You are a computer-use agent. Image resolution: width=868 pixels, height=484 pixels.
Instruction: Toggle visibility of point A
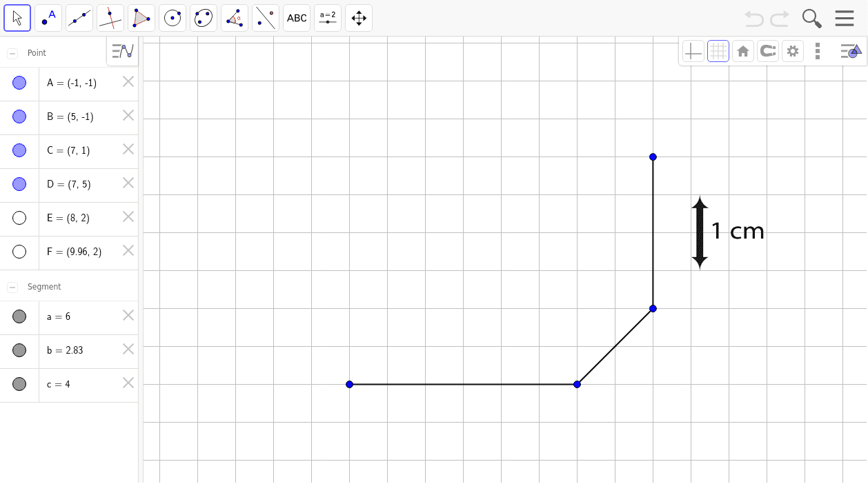click(19, 83)
